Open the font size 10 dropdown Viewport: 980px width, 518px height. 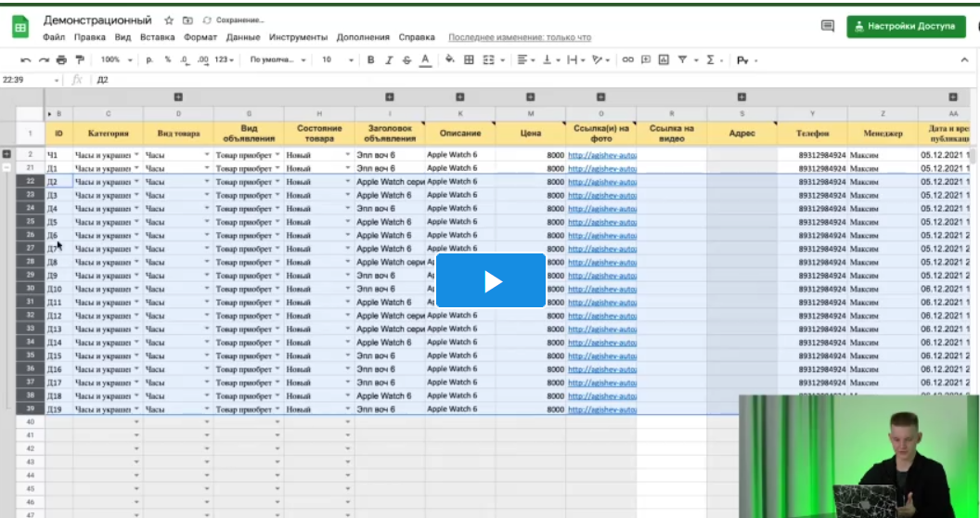tap(338, 60)
